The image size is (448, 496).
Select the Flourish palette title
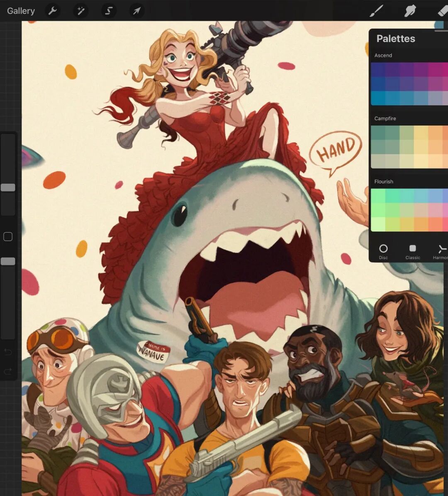click(384, 182)
